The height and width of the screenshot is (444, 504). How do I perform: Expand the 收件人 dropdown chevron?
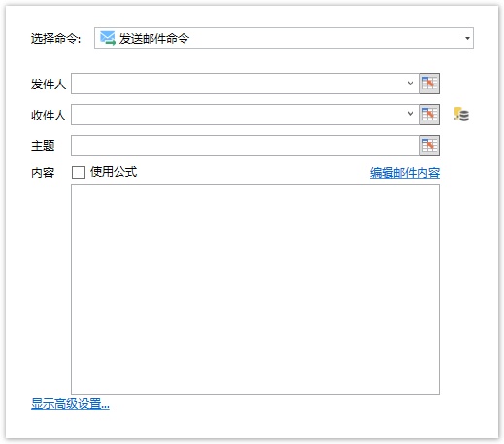click(x=410, y=114)
